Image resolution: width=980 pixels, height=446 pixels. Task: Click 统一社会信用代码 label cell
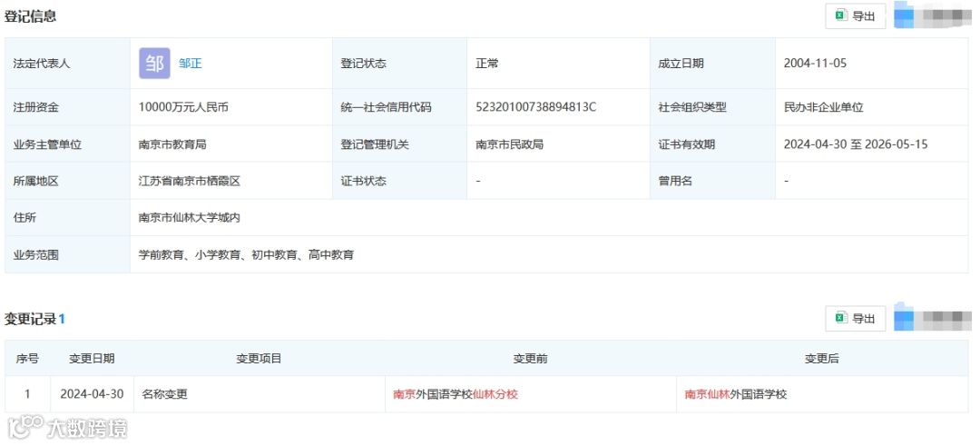tap(400, 107)
